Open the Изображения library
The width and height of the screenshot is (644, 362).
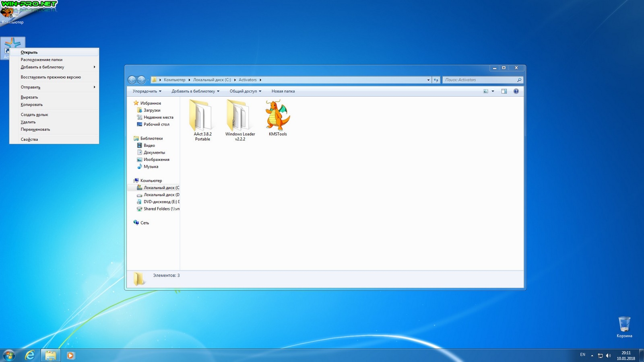156,160
